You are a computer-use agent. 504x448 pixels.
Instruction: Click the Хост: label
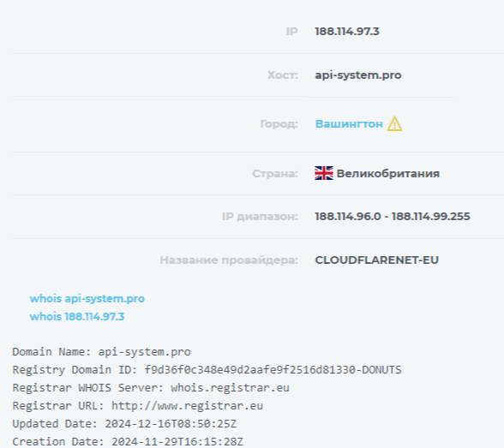tap(283, 75)
